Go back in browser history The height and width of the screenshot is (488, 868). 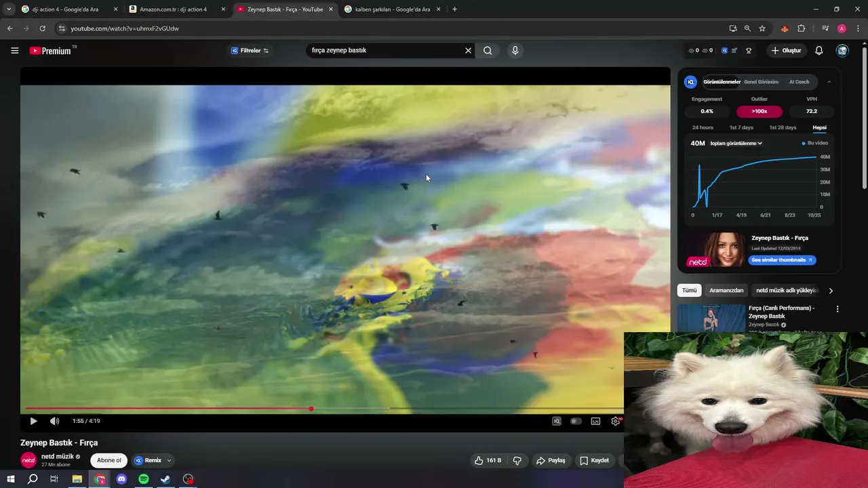click(9, 28)
